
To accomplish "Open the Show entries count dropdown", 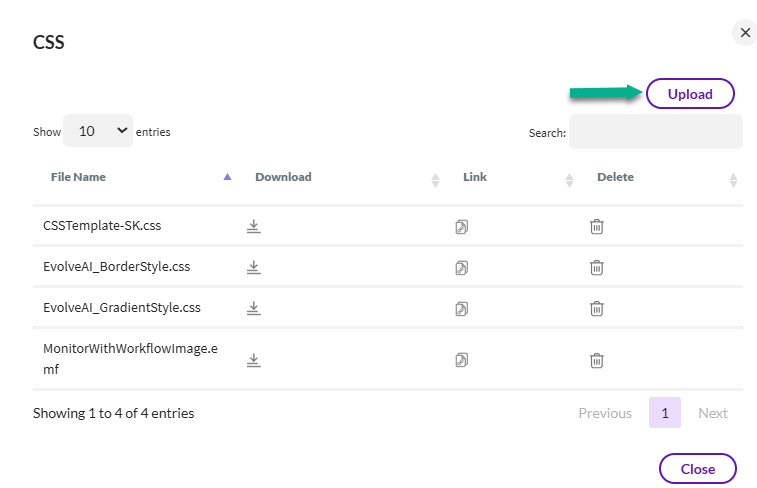I will coord(98,131).
